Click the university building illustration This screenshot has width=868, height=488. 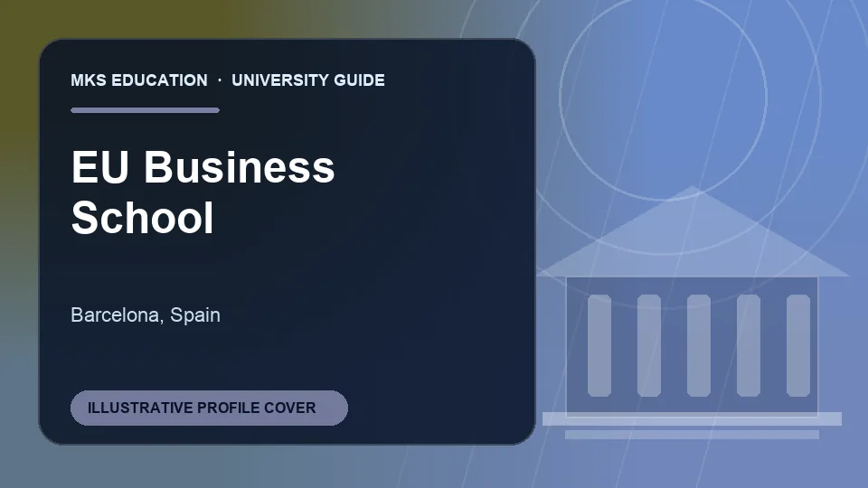coord(692,313)
